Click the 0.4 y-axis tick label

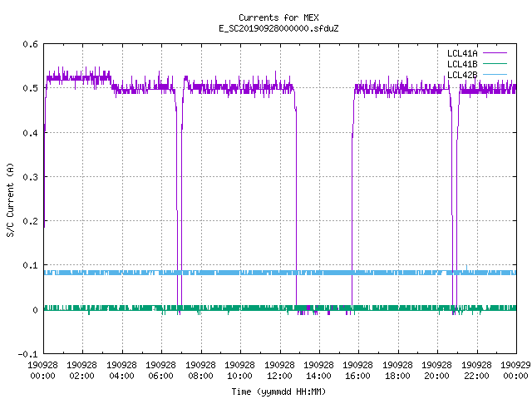pyautogui.click(x=30, y=133)
